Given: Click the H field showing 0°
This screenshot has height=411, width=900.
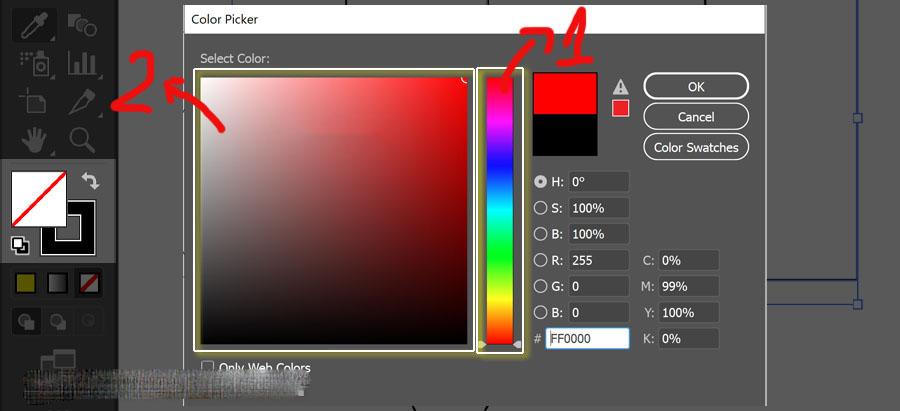Looking at the screenshot, I should click(599, 181).
